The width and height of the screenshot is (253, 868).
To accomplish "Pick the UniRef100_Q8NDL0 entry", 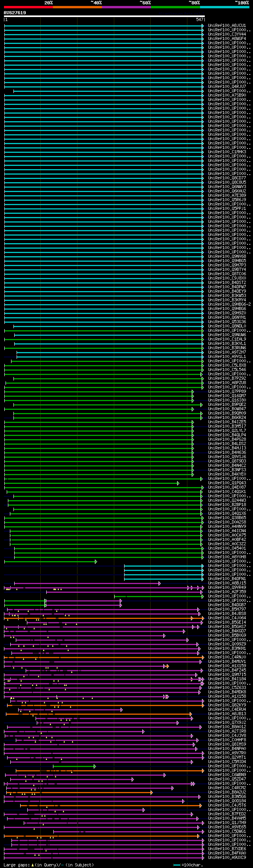I will pos(227,326).
